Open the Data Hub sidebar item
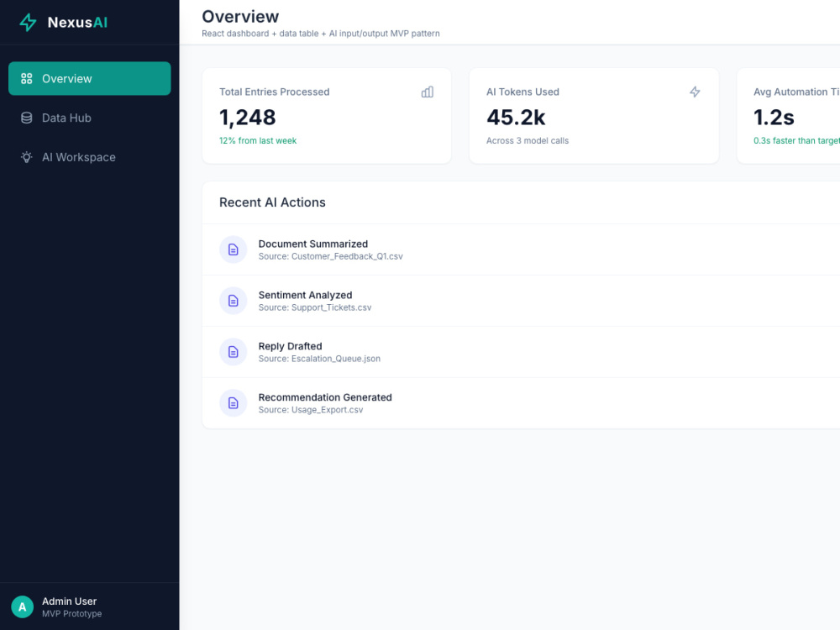 click(90, 118)
